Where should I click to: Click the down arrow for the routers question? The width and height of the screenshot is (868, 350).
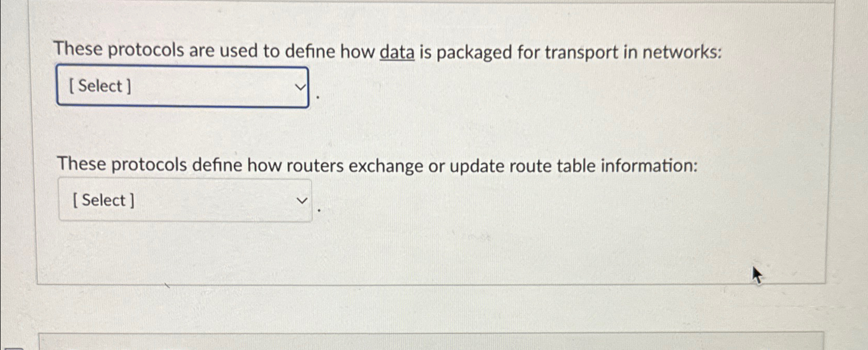coord(302,200)
